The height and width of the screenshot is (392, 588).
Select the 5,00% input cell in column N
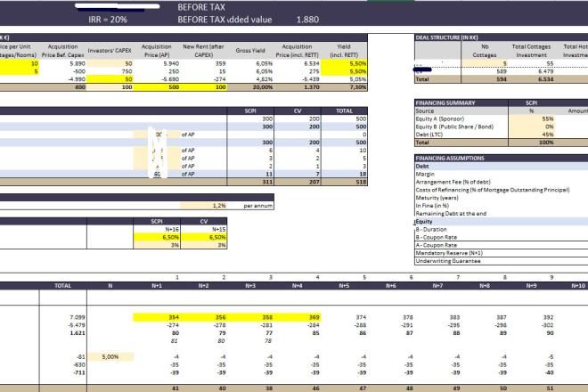pyautogui.click(x=110, y=356)
